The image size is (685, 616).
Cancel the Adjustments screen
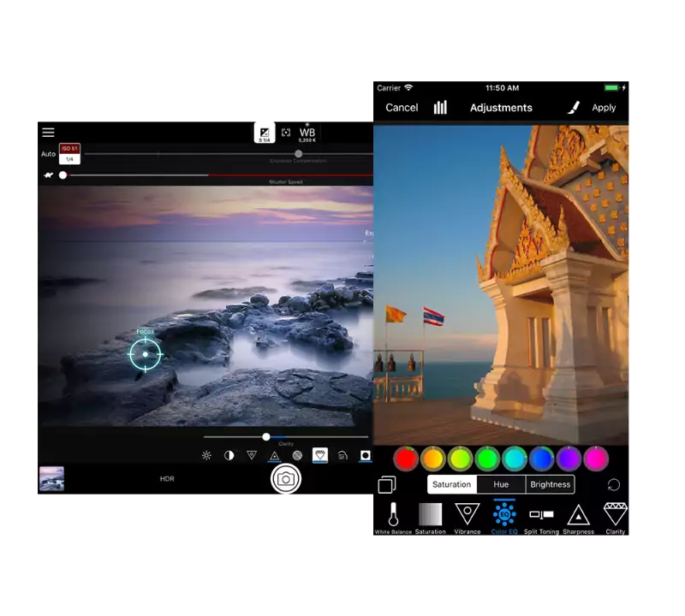coord(402,108)
